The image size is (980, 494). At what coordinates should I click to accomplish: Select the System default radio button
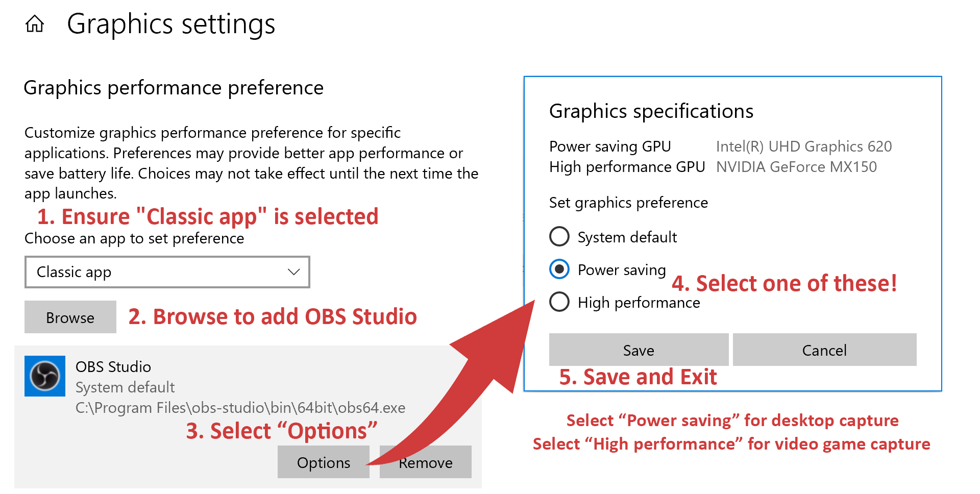coord(559,236)
